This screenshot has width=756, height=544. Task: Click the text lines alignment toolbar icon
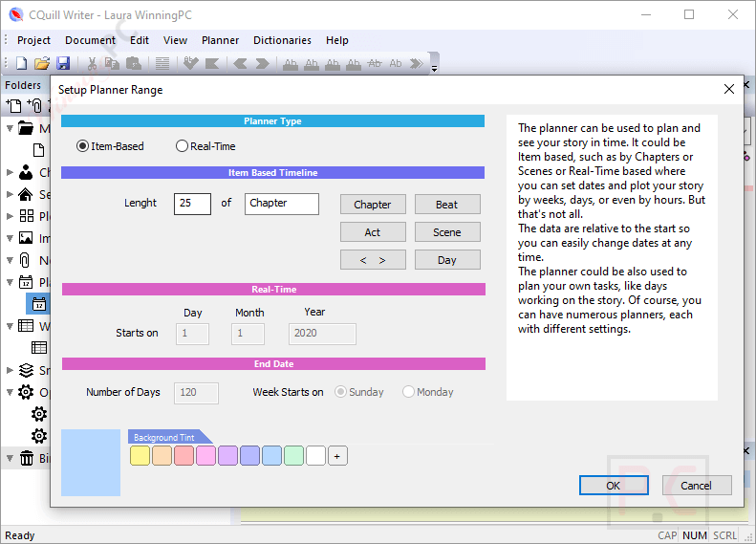point(162,63)
